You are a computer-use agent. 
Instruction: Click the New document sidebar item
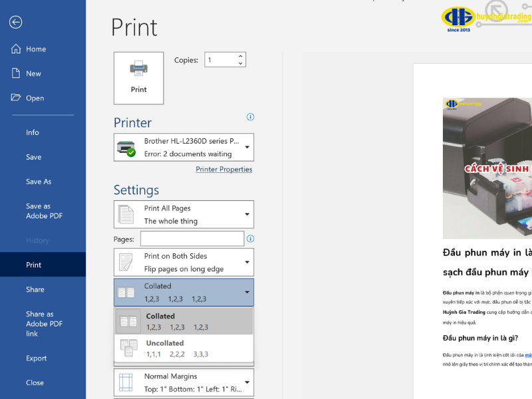pos(33,74)
